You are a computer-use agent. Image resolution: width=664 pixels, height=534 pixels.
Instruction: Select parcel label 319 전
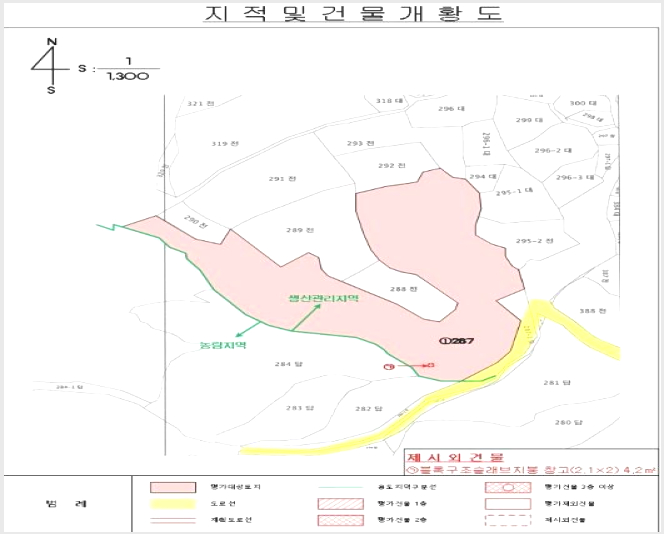pos(225,144)
